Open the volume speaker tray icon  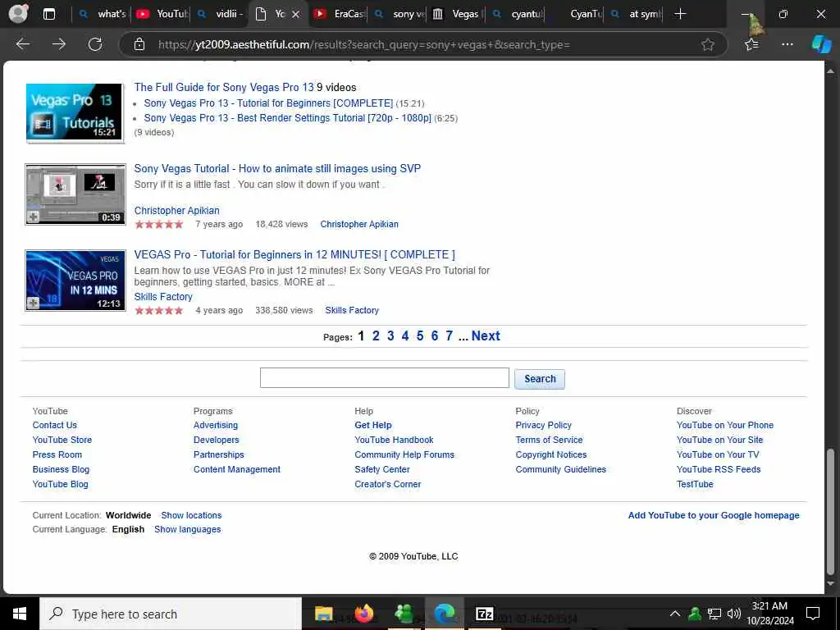pyautogui.click(x=734, y=614)
